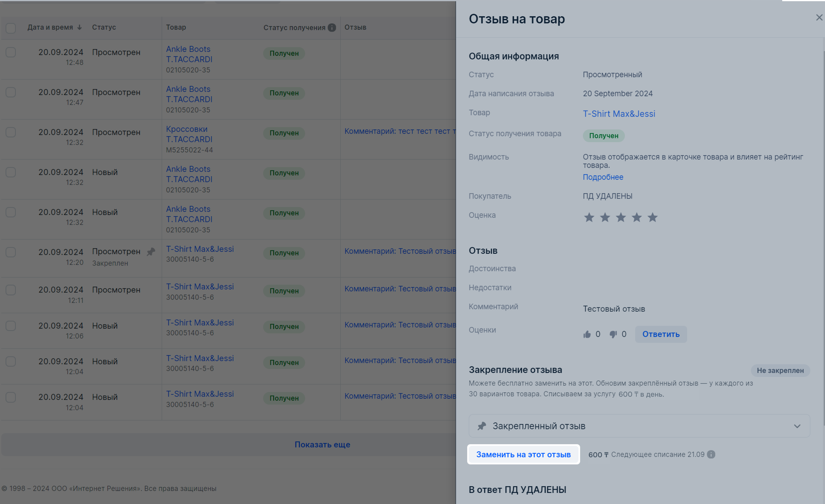
Task: Open Комментарий: тест тест тест review link
Action: point(400,131)
